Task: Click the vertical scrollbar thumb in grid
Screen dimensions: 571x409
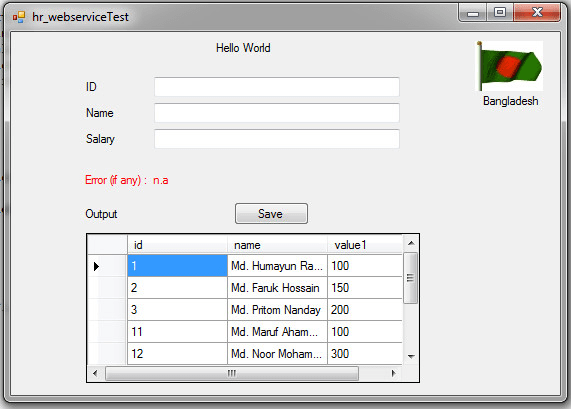Action: (411, 278)
